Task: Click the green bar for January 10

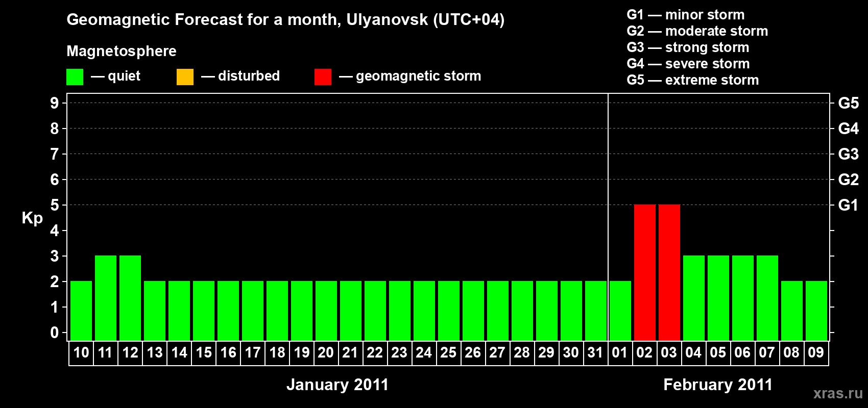Action: point(81,311)
